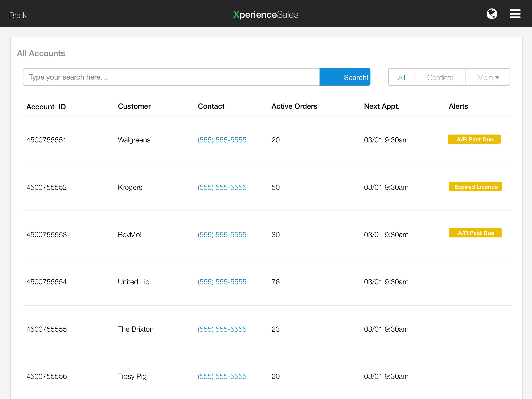Sort by Customer column header
The height and width of the screenshot is (399, 532).
134,106
